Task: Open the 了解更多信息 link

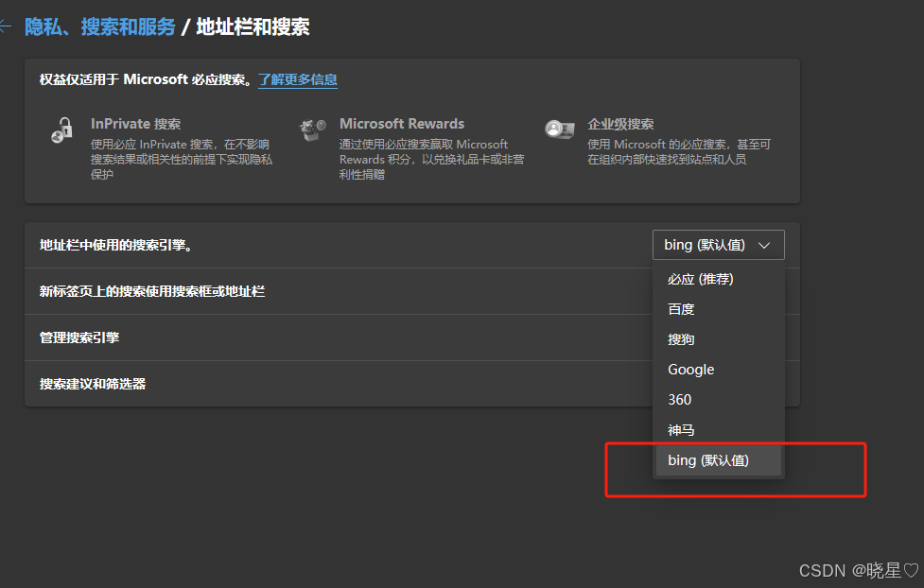Action: pyautogui.click(x=298, y=79)
